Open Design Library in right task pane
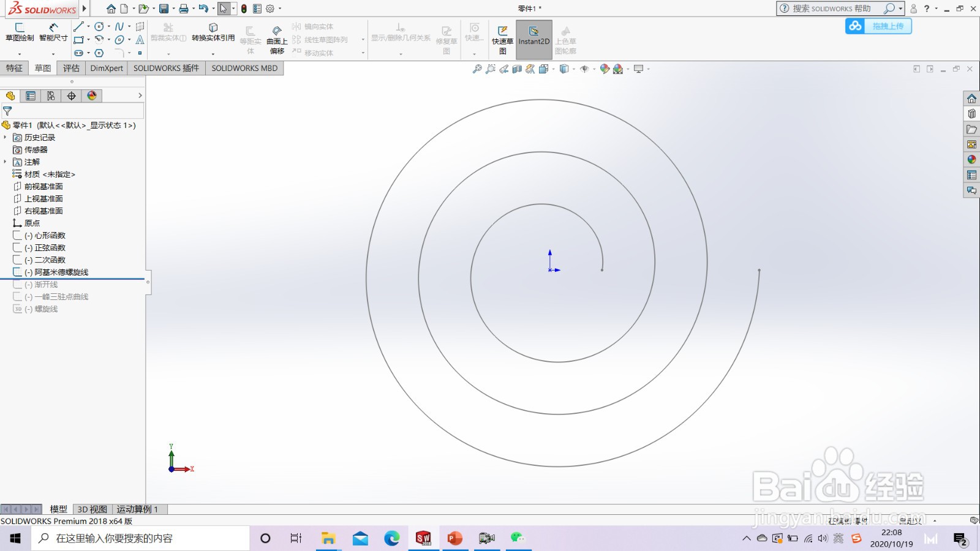Viewport: 980px width, 551px height. coord(971,114)
